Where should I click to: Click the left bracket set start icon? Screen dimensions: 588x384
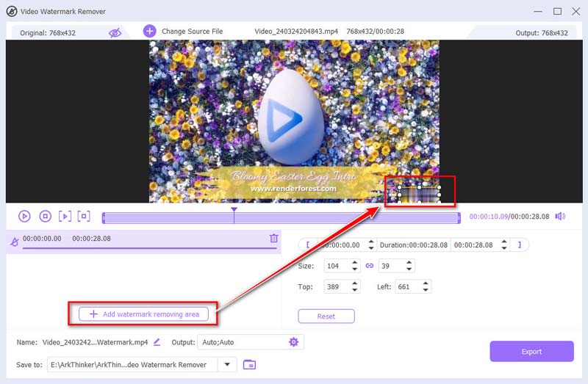point(308,244)
